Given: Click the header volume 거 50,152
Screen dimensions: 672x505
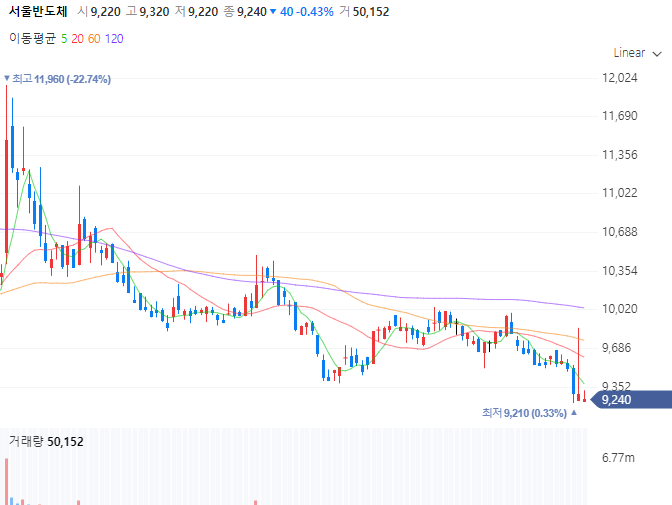Looking at the screenshot, I should point(364,12).
